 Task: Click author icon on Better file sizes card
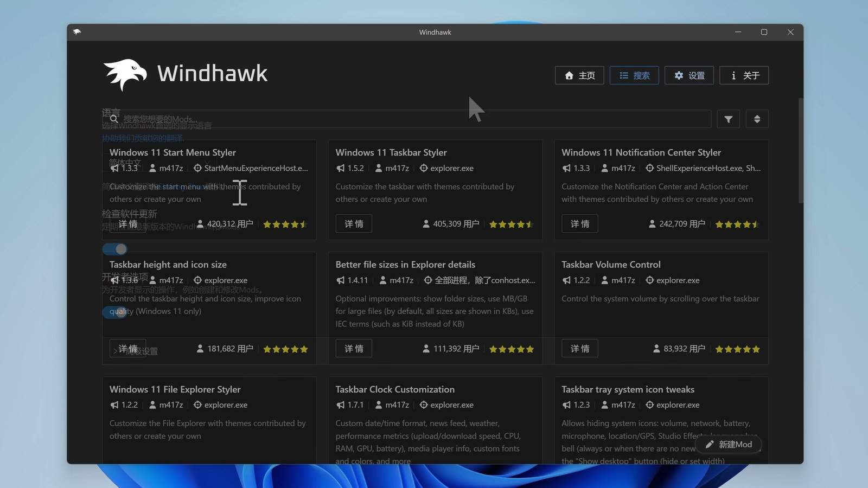[383, 280]
